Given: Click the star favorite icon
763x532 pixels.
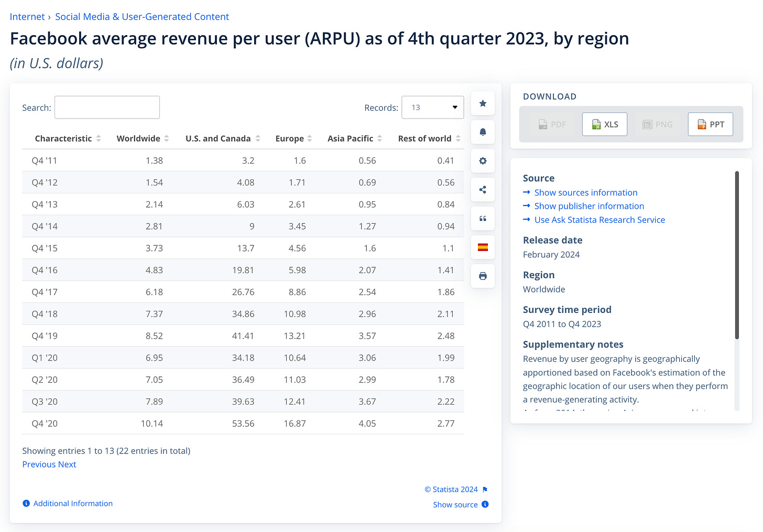Looking at the screenshot, I should (x=483, y=103).
